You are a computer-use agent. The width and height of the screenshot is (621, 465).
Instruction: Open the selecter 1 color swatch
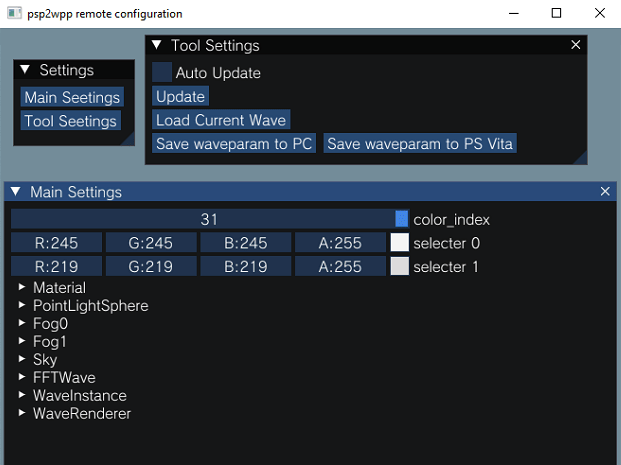tap(400, 267)
